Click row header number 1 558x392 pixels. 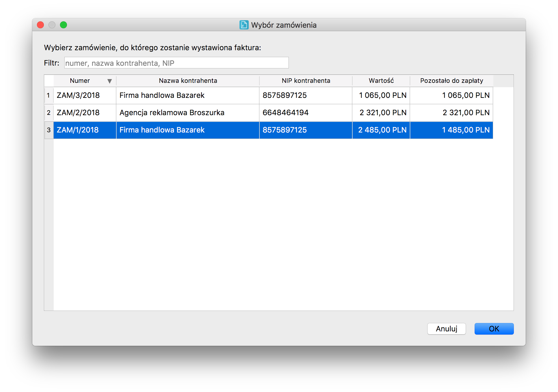pyautogui.click(x=49, y=95)
